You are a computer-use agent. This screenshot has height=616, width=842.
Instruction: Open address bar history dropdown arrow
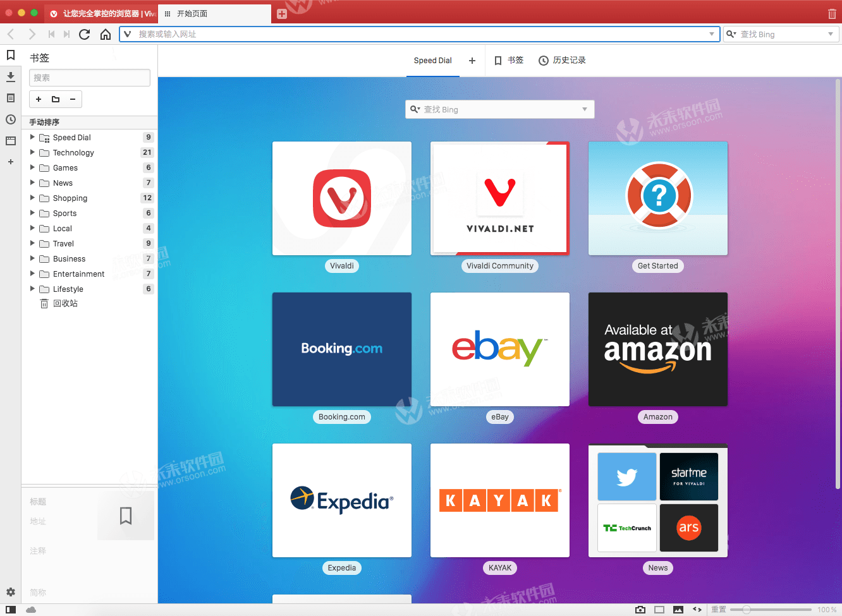point(712,34)
